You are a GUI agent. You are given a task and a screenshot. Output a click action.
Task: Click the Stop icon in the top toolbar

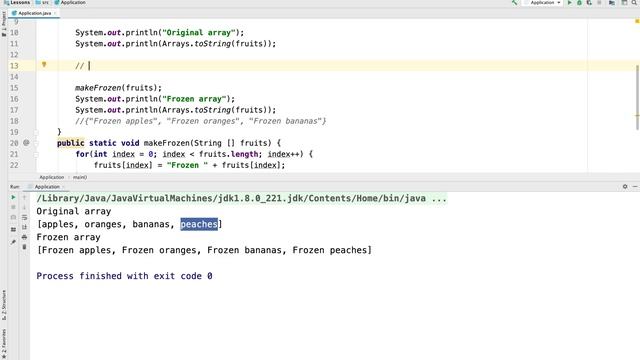pyautogui.click(x=599, y=2)
